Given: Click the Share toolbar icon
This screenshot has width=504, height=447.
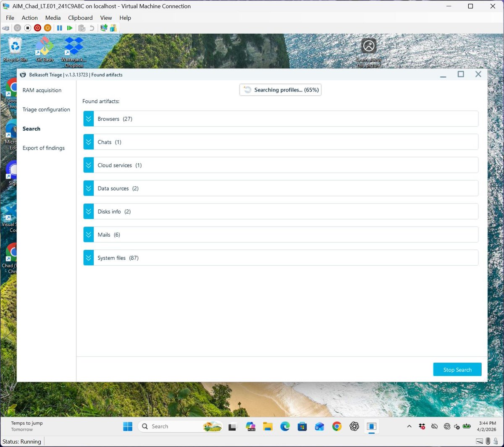Looking at the screenshot, I should pos(113,28).
